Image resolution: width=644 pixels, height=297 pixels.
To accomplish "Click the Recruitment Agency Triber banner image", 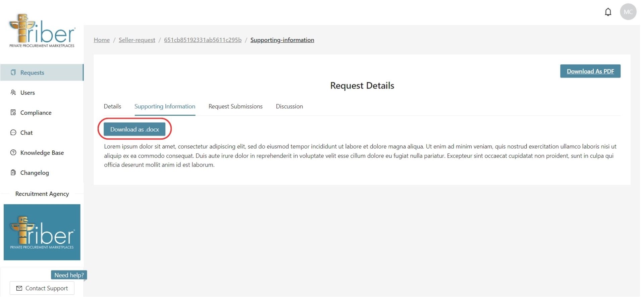I will coord(42,232).
